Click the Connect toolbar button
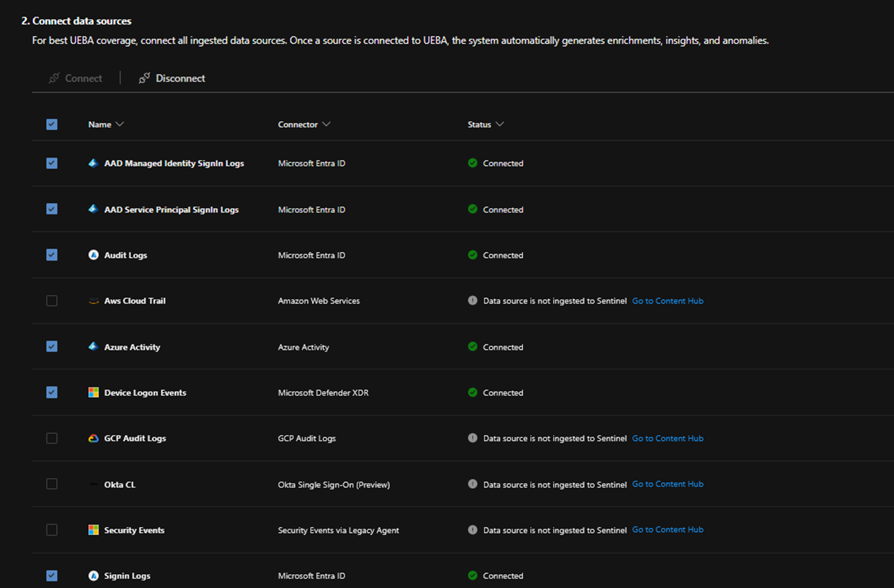 [x=75, y=78]
